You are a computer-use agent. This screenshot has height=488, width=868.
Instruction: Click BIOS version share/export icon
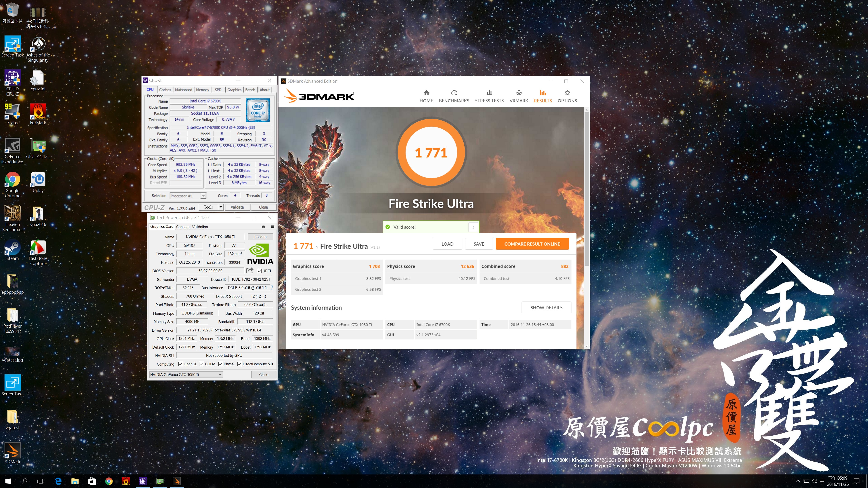tap(250, 270)
